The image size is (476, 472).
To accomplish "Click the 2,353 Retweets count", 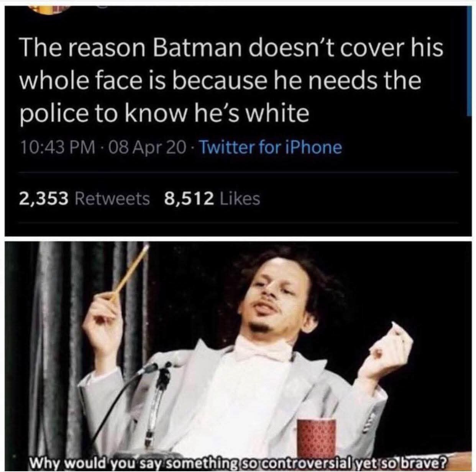I will point(84,198).
